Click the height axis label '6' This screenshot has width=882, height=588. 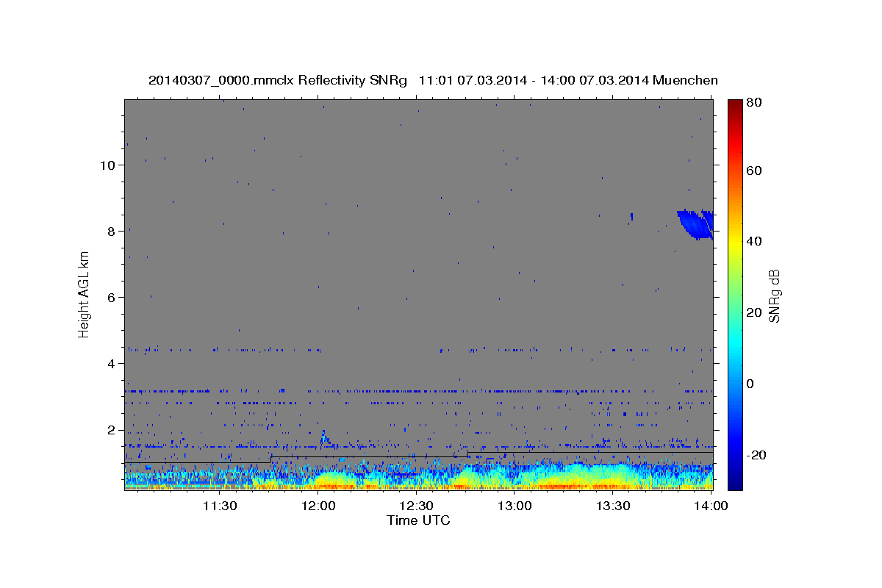[x=110, y=297]
